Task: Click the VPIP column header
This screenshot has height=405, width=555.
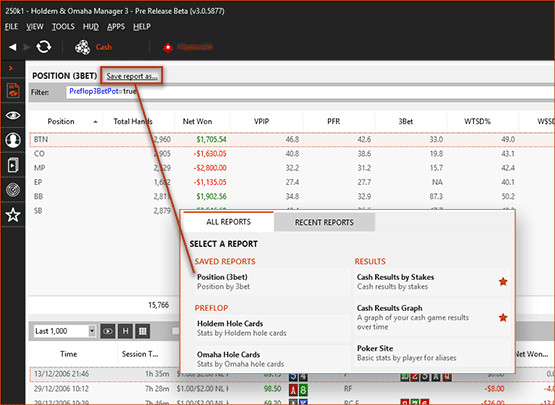Action: 261,121
